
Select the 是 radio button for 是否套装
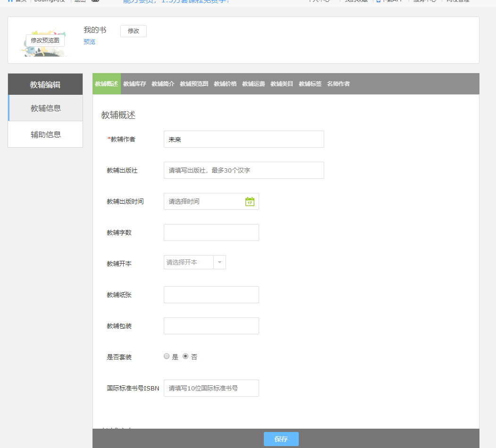tap(167, 357)
